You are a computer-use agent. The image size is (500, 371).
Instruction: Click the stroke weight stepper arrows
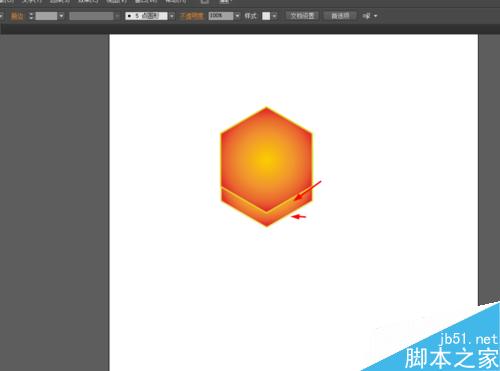tap(31, 16)
